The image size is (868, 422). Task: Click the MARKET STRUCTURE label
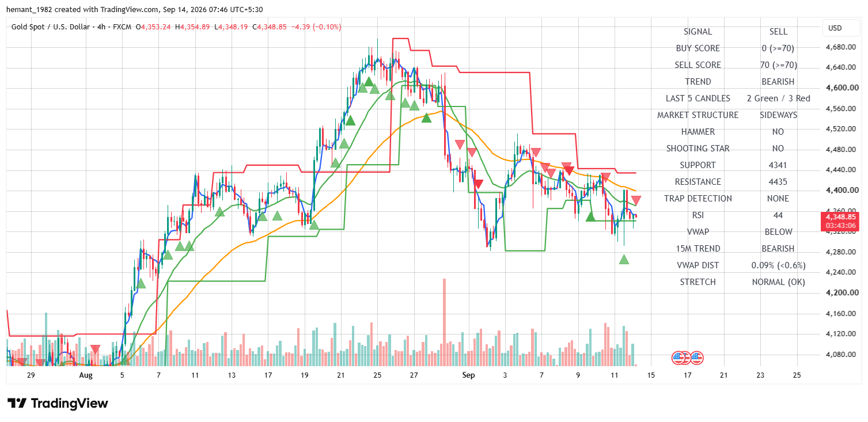pyautogui.click(x=698, y=115)
